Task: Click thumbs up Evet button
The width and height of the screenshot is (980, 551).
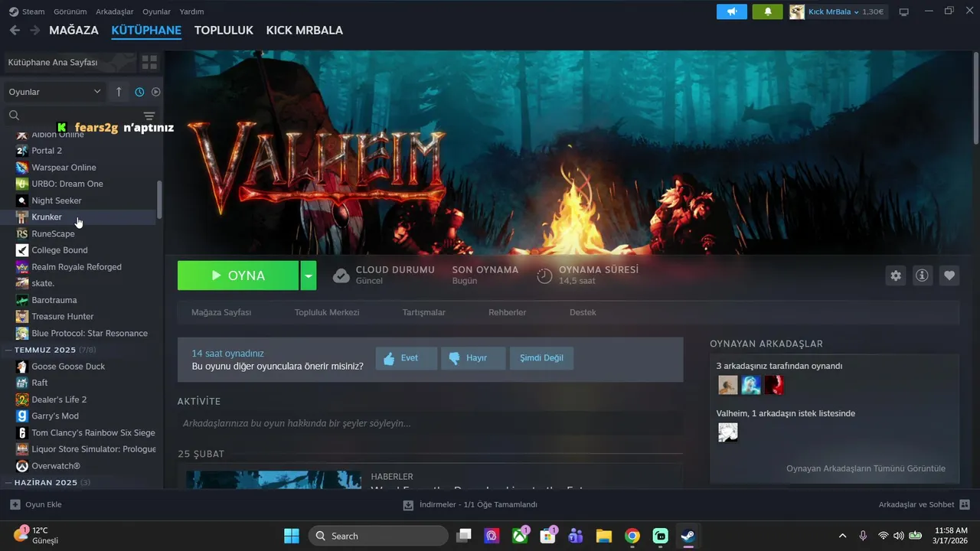Action: [406, 358]
